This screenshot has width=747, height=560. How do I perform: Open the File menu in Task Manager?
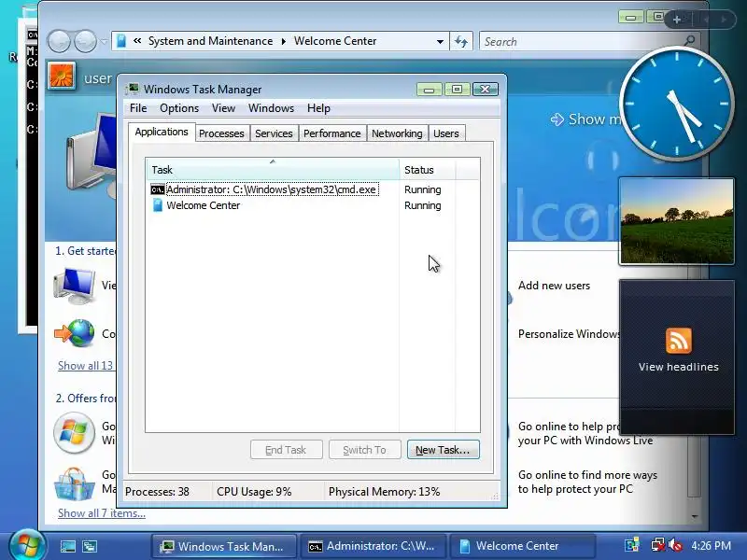tap(138, 108)
